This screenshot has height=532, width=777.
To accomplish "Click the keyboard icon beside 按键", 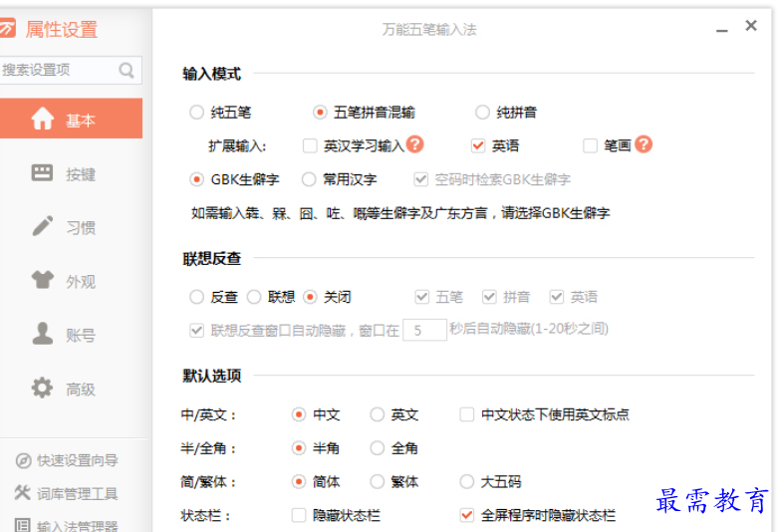I will [42, 172].
